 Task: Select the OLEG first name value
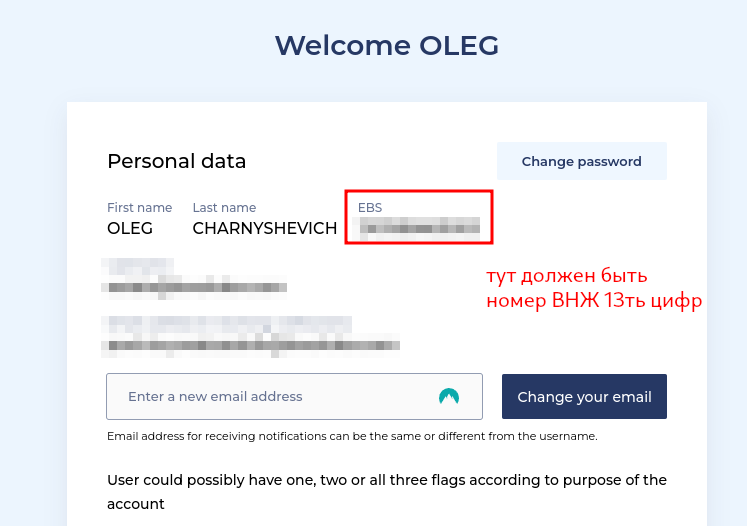point(130,228)
